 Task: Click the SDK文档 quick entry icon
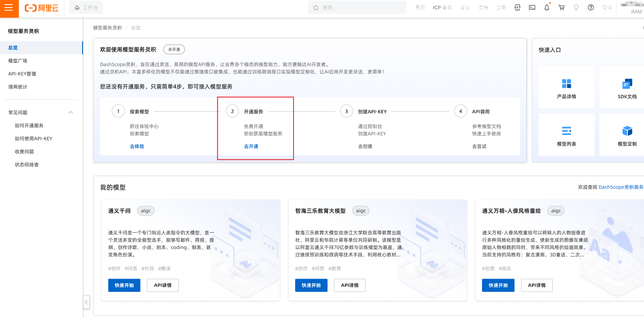[x=627, y=84]
